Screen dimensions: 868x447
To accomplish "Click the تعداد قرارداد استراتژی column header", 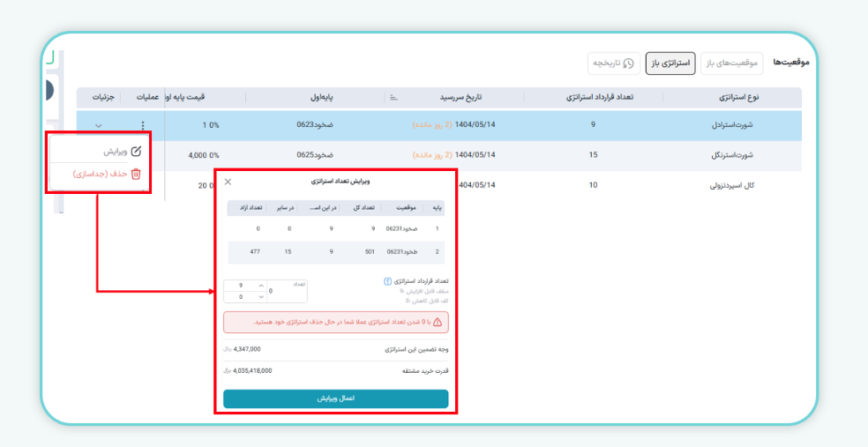I will point(600,97).
